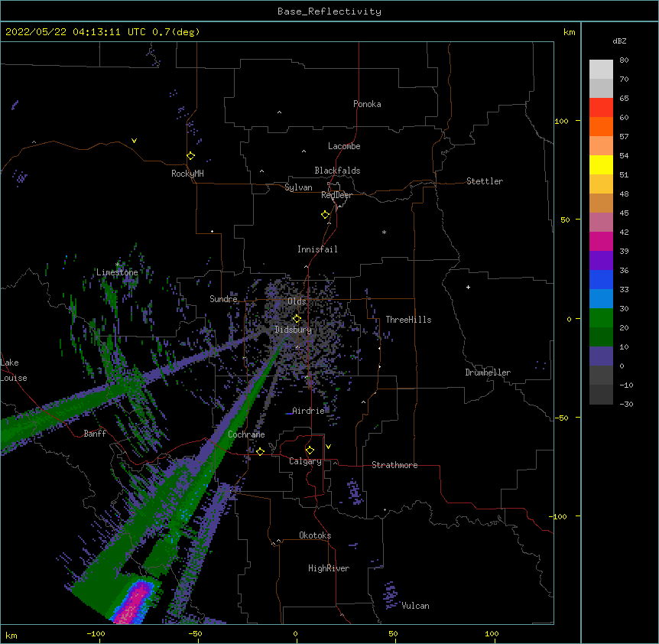Click the RockyMH label
Image resolution: width=659 pixels, height=644 pixels.
point(187,174)
